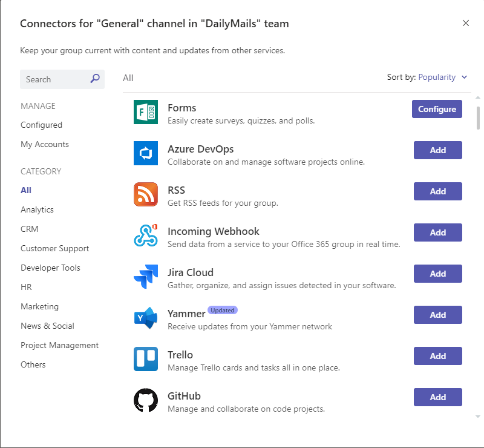Select the Developer Tools category
Image resolution: width=484 pixels, height=448 pixels.
50,268
